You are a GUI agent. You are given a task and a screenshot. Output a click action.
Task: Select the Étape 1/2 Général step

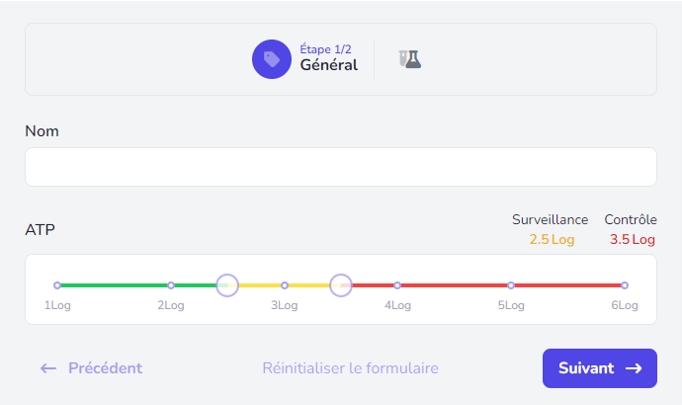(x=305, y=59)
